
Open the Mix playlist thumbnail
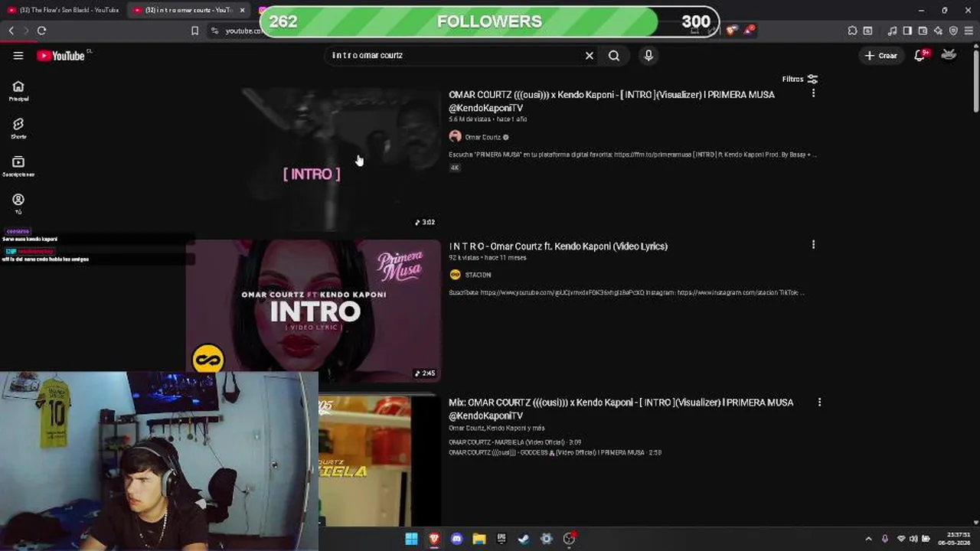379,461
